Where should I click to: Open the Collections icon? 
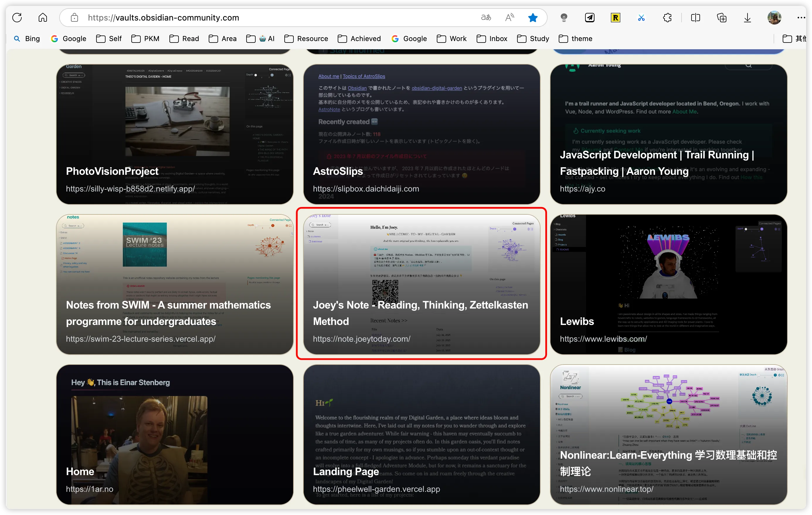[x=721, y=18]
